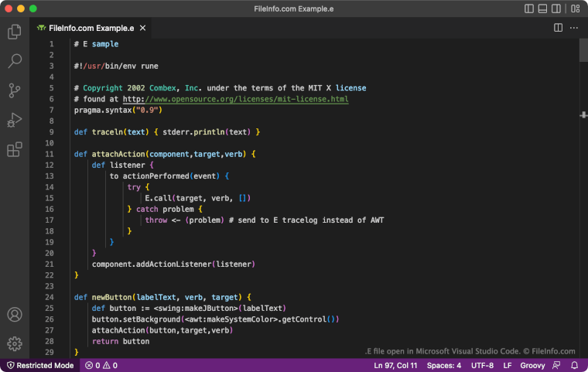The width and height of the screenshot is (588, 372).
Task: Toggle the bottom panel layout button
Action: [x=544, y=9]
